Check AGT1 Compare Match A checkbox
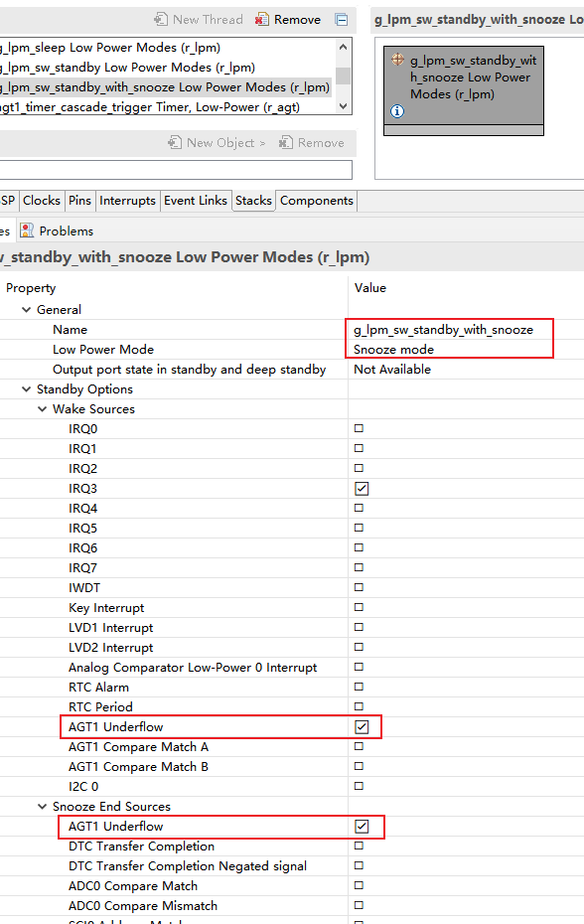Image resolution: width=584 pixels, height=924 pixels. (x=359, y=746)
